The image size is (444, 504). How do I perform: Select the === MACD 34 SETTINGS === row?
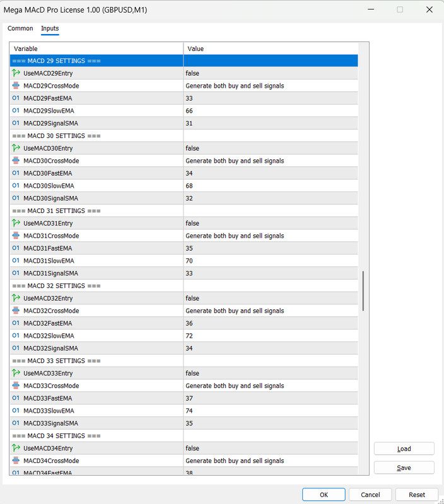(x=184, y=435)
